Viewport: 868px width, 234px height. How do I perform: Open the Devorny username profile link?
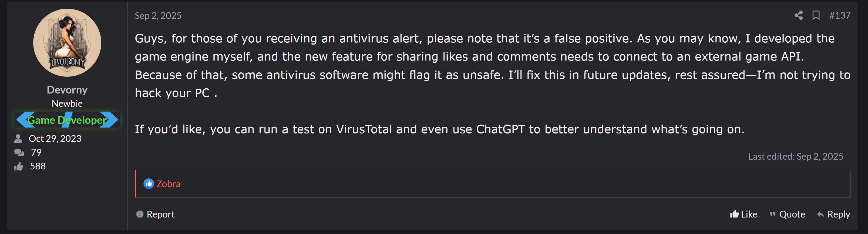[67, 90]
